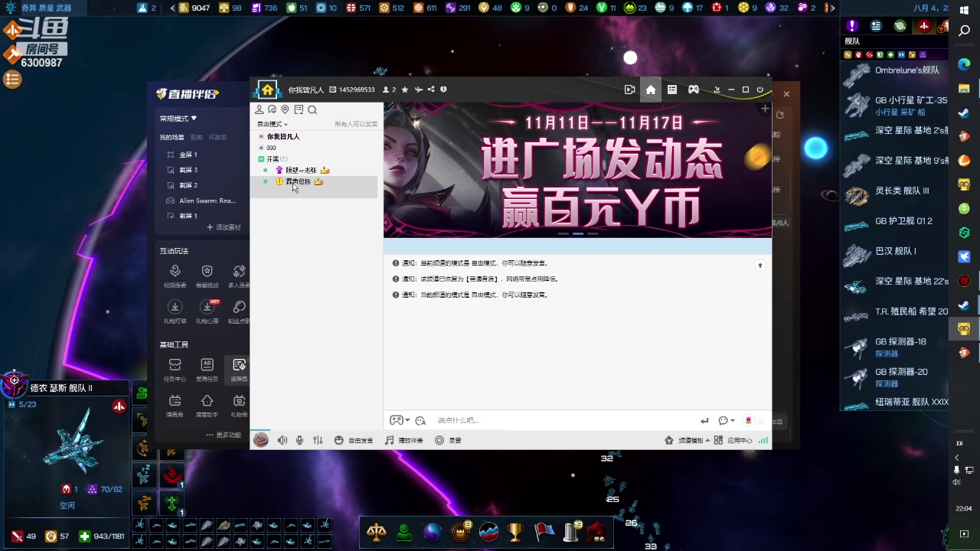Click 添加素材 add source button

pyautogui.click(x=224, y=227)
